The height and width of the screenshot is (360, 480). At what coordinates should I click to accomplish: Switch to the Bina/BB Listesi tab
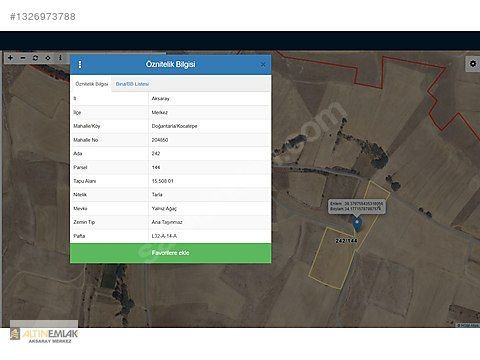132,84
